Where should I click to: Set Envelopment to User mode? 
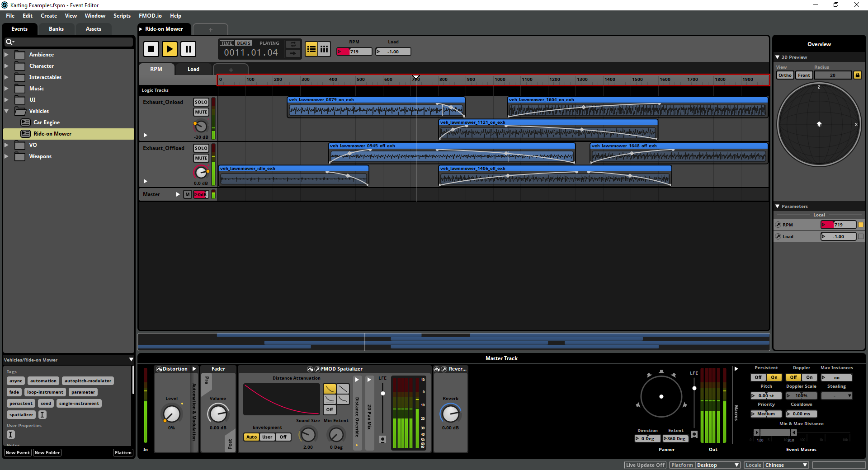267,437
